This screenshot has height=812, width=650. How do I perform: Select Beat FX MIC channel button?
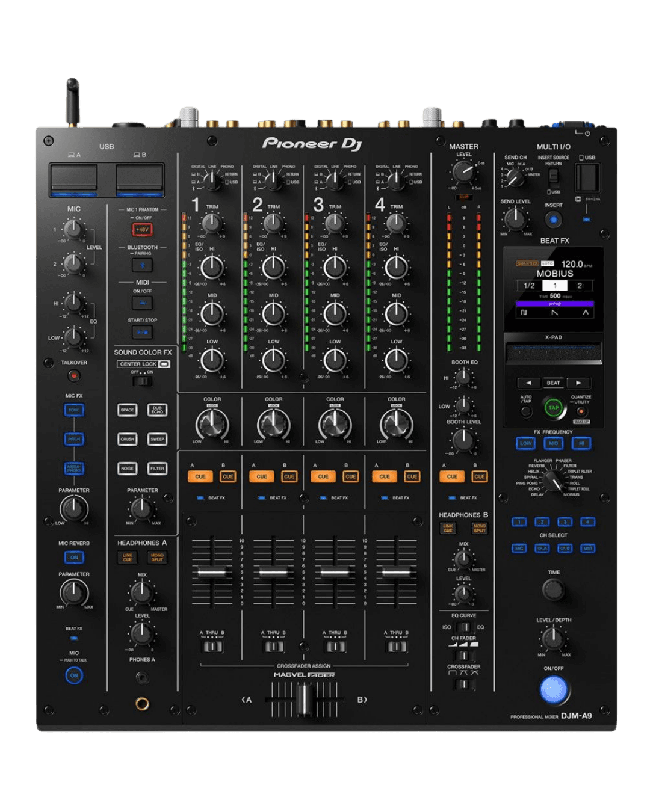coord(519,548)
